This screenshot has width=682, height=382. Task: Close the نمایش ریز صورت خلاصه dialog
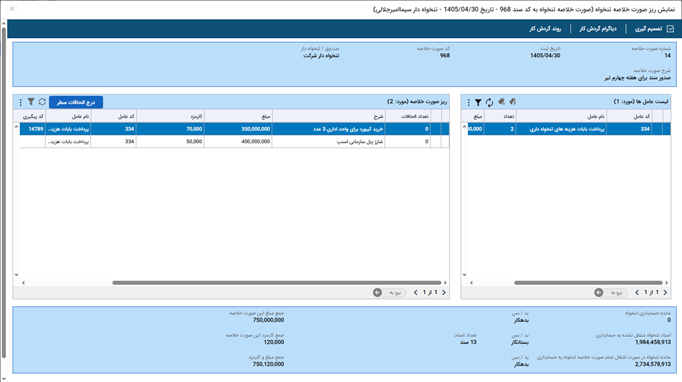[12, 8]
